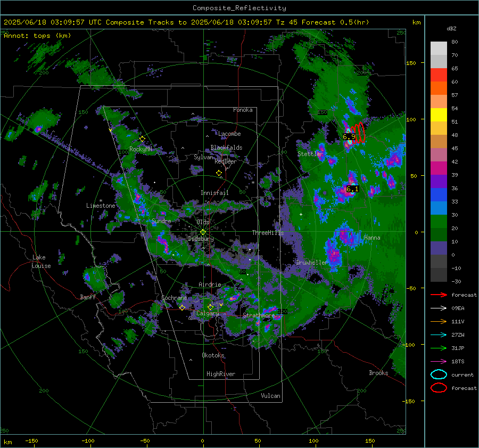Click the red forecast ellipse legend symbol
This screenshot has width=479, height=448.
coord(439,388)
